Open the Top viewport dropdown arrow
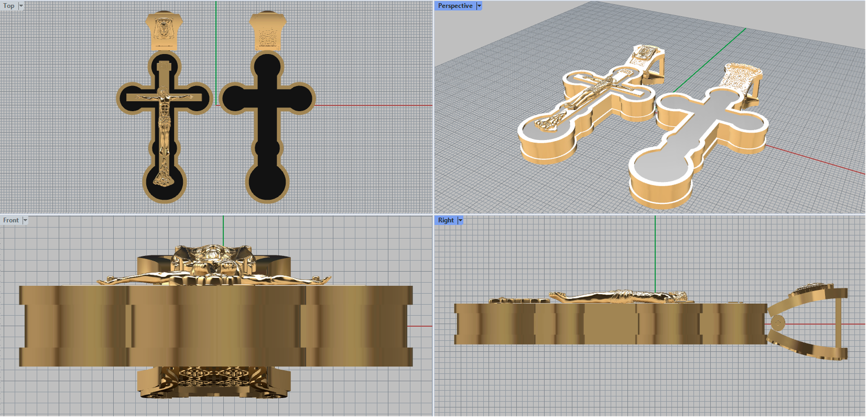 [21, 6]
